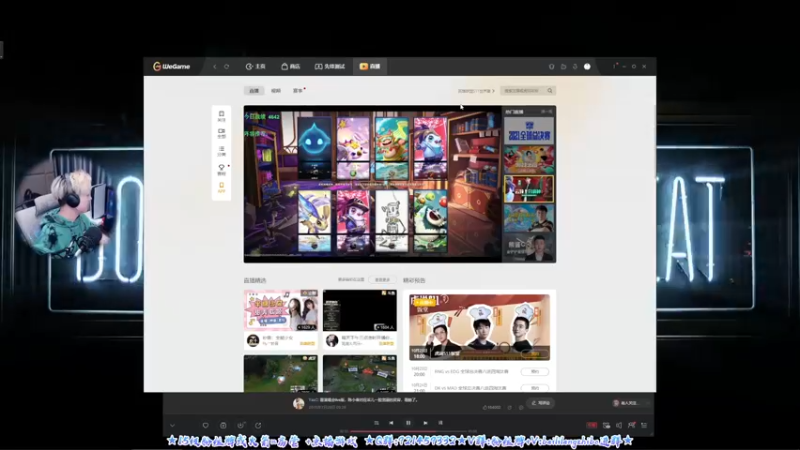Select the 2021全球总决赛 hot stream thumbnail
800x450 pixels.
(x=529, y=131)
